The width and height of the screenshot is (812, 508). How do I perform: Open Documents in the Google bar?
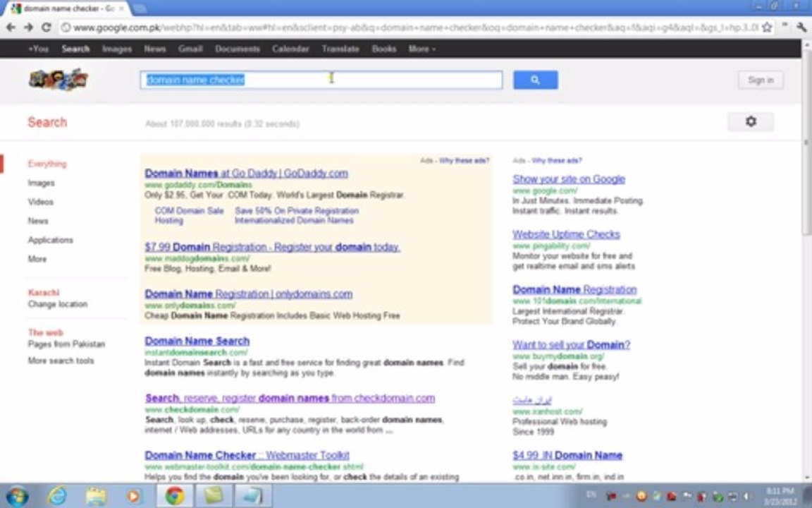coord(238,49)
